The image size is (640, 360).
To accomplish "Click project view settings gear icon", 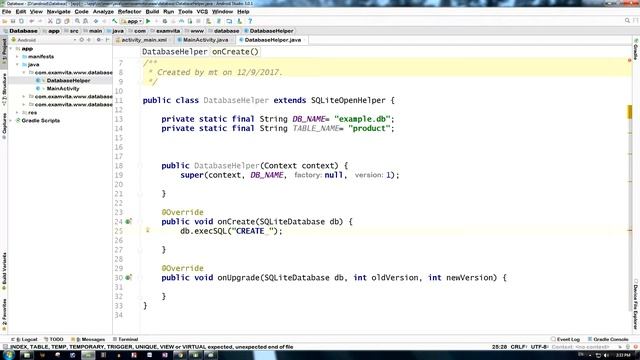I will click(99, 40).
